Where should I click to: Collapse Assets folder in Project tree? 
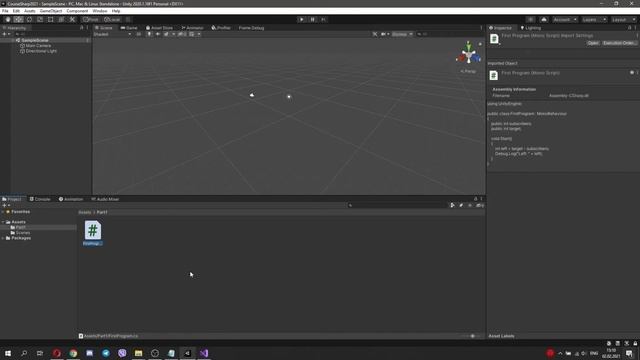pyautogui.click(x=3, y=222)
